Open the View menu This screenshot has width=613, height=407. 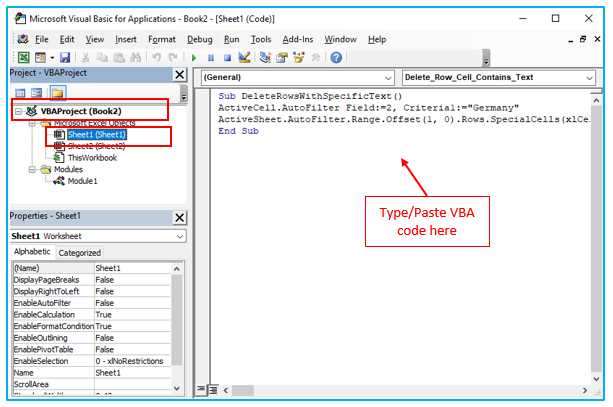(x=95, y=39)
